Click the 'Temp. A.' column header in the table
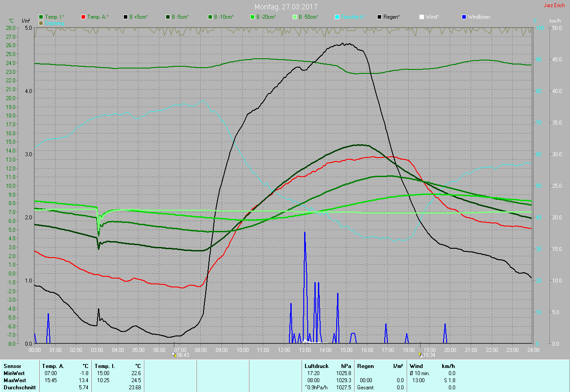The height and width of the screenshot is (392, 570). 53,366
